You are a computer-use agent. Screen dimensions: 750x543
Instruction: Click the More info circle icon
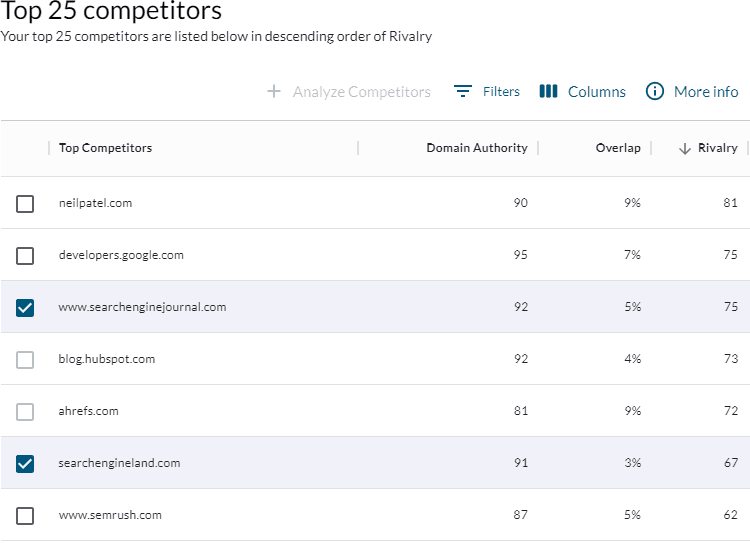click(655, 92)
